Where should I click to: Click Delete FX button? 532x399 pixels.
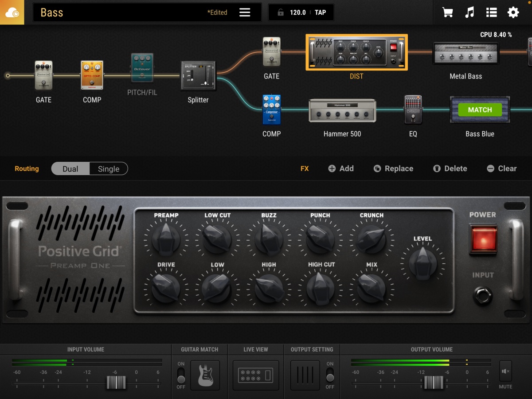(x=450, y=168)
